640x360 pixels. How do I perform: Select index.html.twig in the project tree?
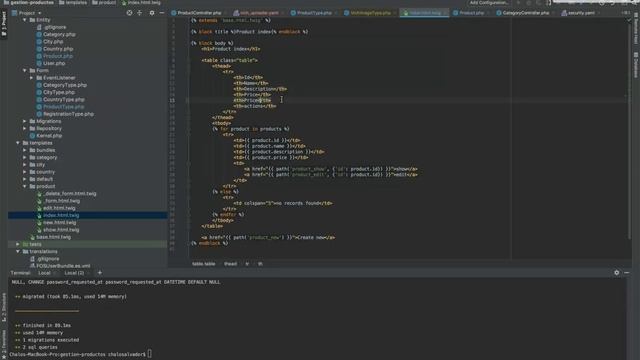click(x=61, y=215)
